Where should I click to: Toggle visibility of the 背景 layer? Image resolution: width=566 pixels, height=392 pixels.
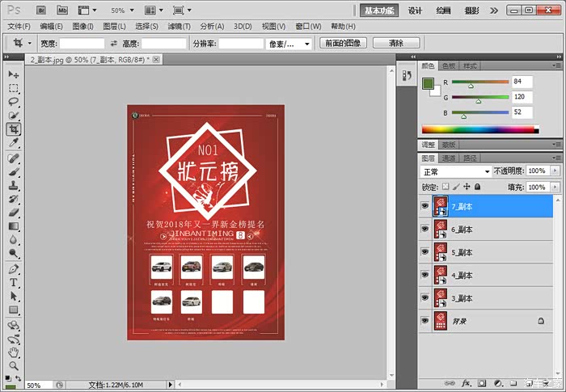(425, 321)
